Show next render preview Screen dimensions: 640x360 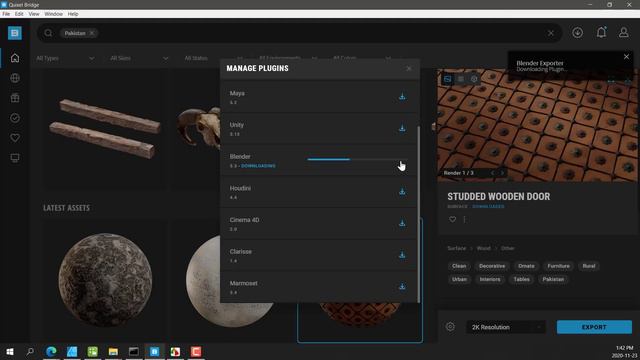(x=502, y=173)
